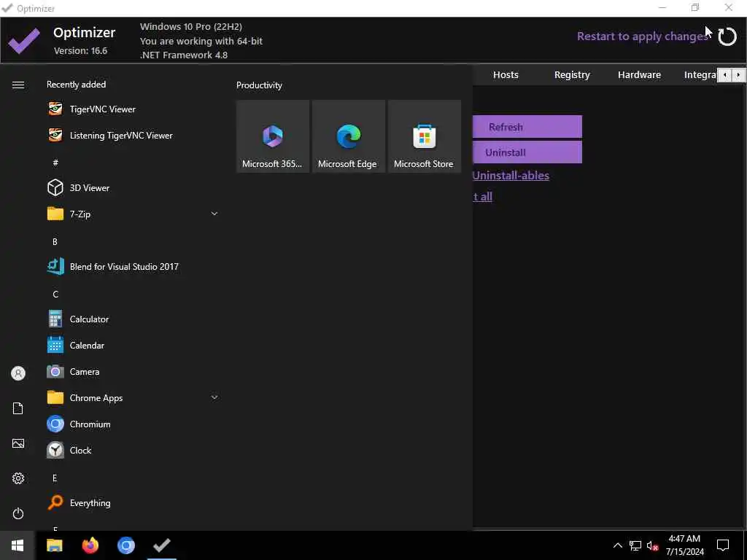Open the 3D Viewer app
Screen dimensions: 747x560
click(x=133, y=187)
